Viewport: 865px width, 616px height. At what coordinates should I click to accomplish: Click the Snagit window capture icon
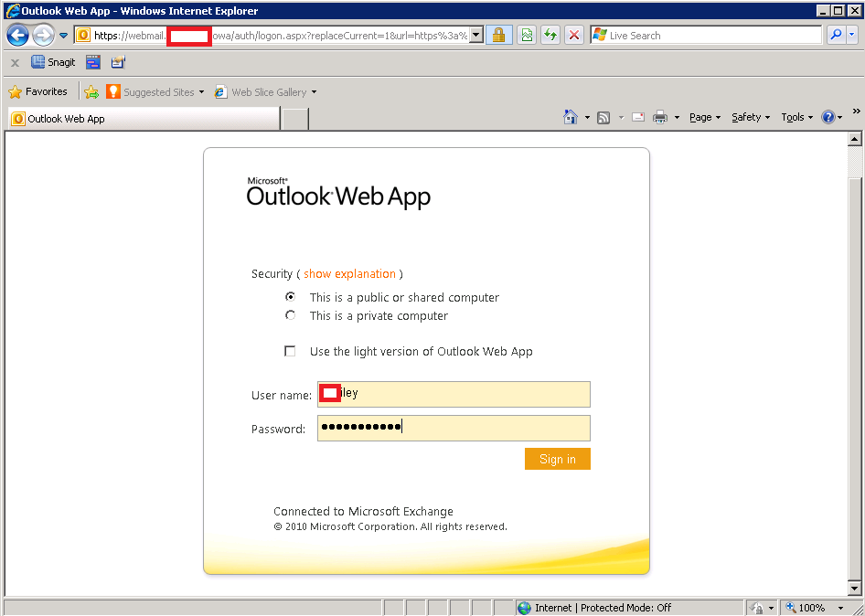tap(93, 62)
